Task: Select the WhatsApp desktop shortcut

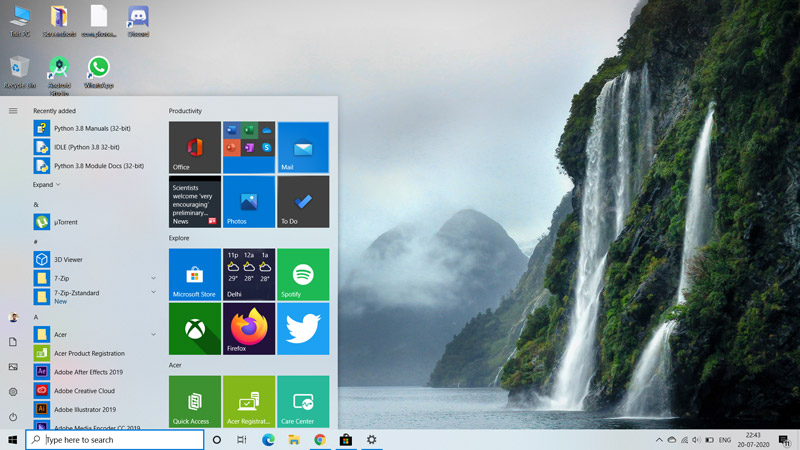Action: [x=98, y=72]
